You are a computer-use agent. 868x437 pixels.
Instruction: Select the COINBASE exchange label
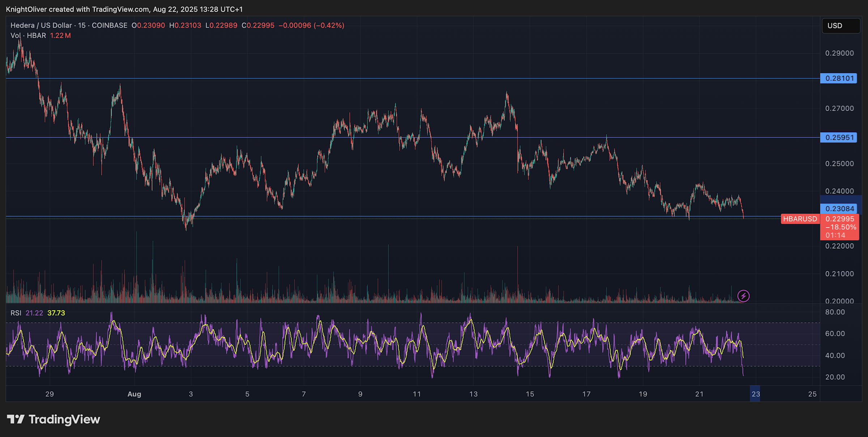click(x=109, y=25)
